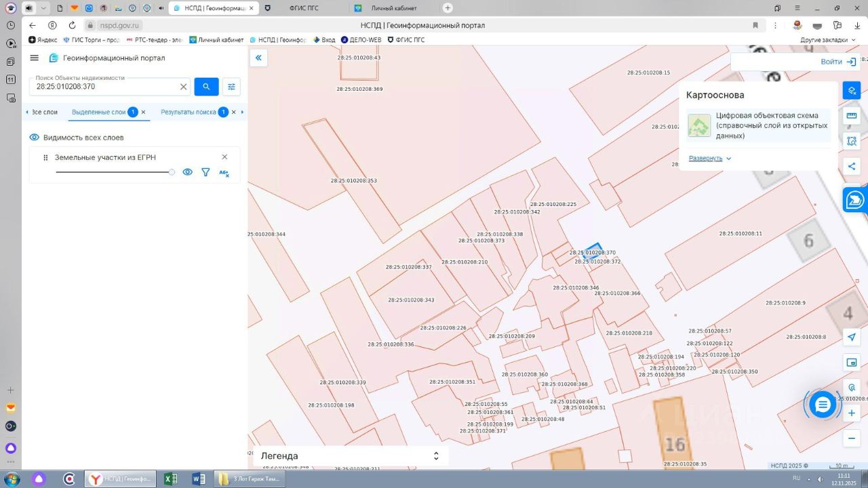Open the hamburger menu of the portal
The height and width of the screenshot is (488, 868).
point(34,58)
